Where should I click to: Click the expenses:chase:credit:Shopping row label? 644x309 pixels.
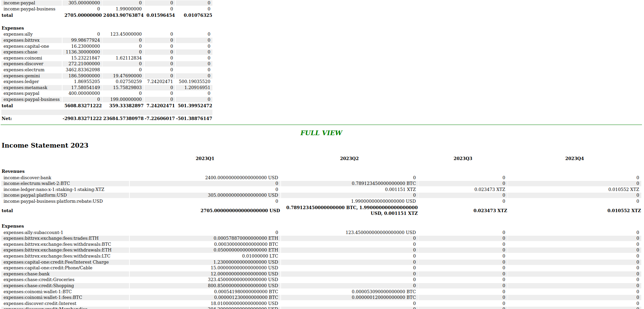39,285
